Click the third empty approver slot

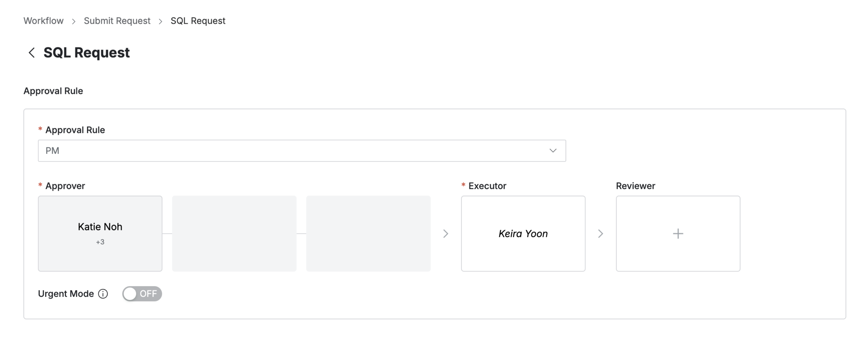(x=368, y=234)
